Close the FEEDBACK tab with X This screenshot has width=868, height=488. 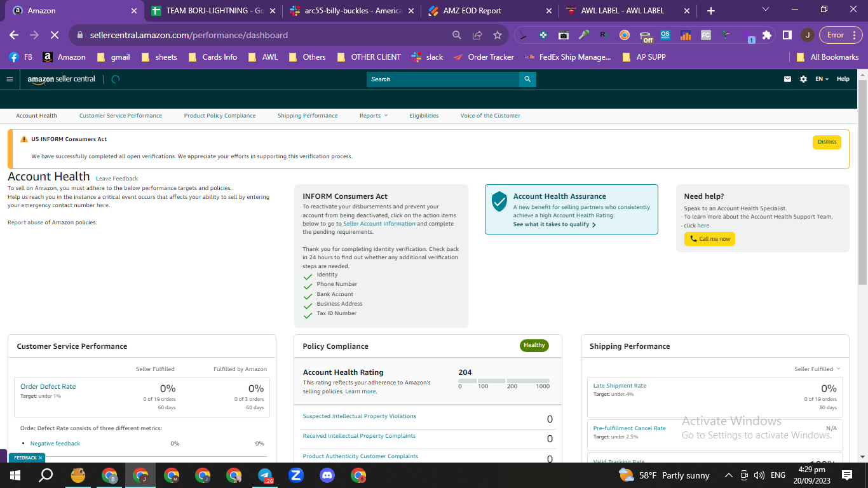pyautogui.click(x=40, y=457)
